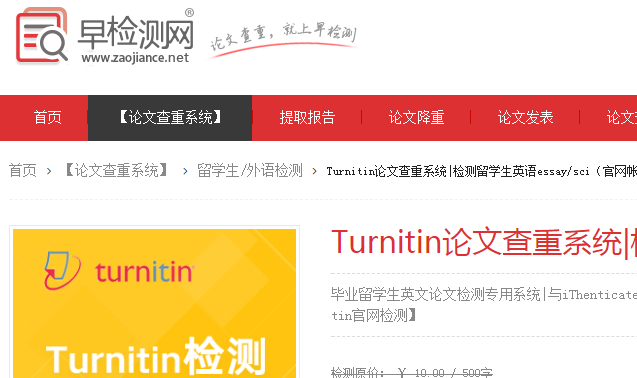This screenshot has height=378, width=637.
Task: Open 提取报告 menu item
Action: 307,117
